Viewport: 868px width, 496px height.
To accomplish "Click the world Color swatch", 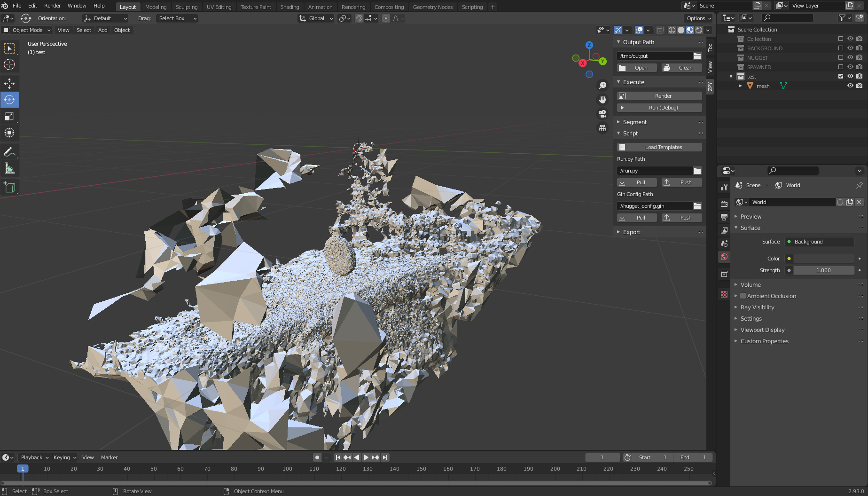I will [x=823, y=259].
